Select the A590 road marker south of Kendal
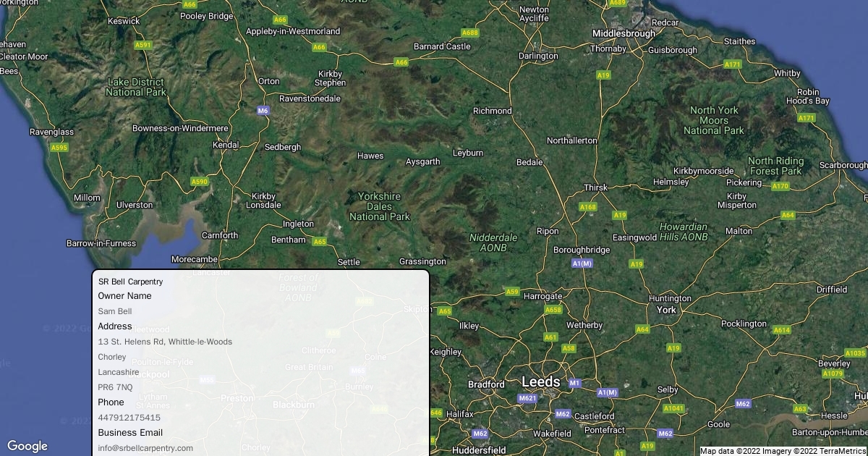This screenshot has height=456, width=868. click(x=199, y=182)
